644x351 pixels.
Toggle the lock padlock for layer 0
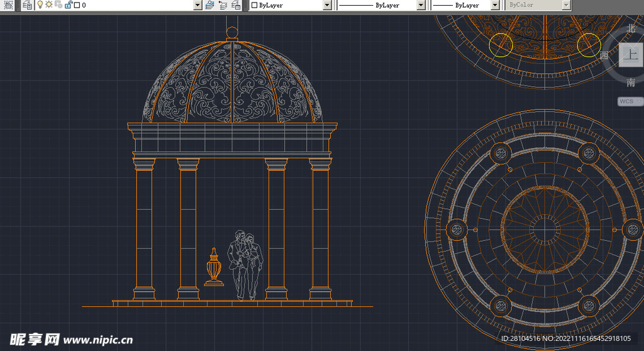pos(67,5)
